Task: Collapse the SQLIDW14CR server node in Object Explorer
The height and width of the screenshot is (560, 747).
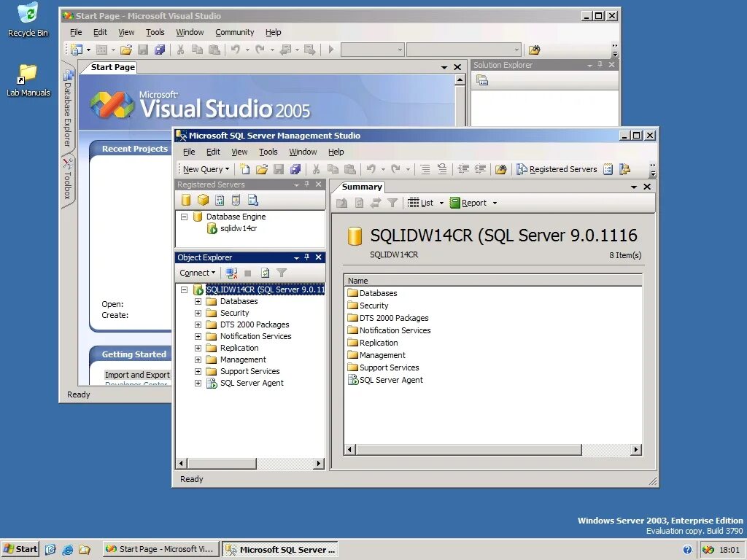Action: [185, 289]
